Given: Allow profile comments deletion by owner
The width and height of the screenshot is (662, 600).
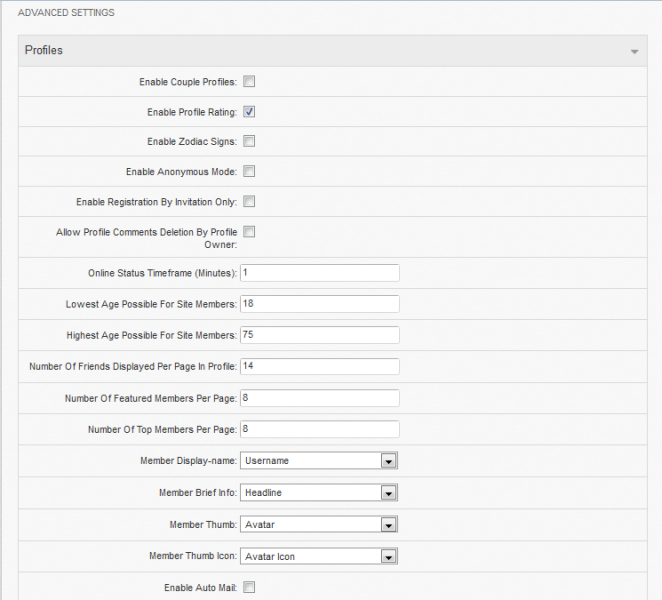Looking at the screenshot, I should click(x=249, y=232).
